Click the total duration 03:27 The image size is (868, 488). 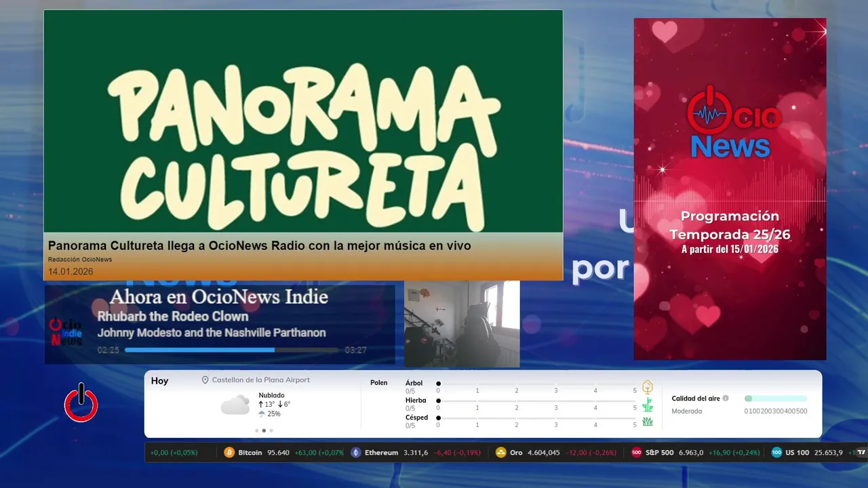pyautogui.click(x=355, y=350)
